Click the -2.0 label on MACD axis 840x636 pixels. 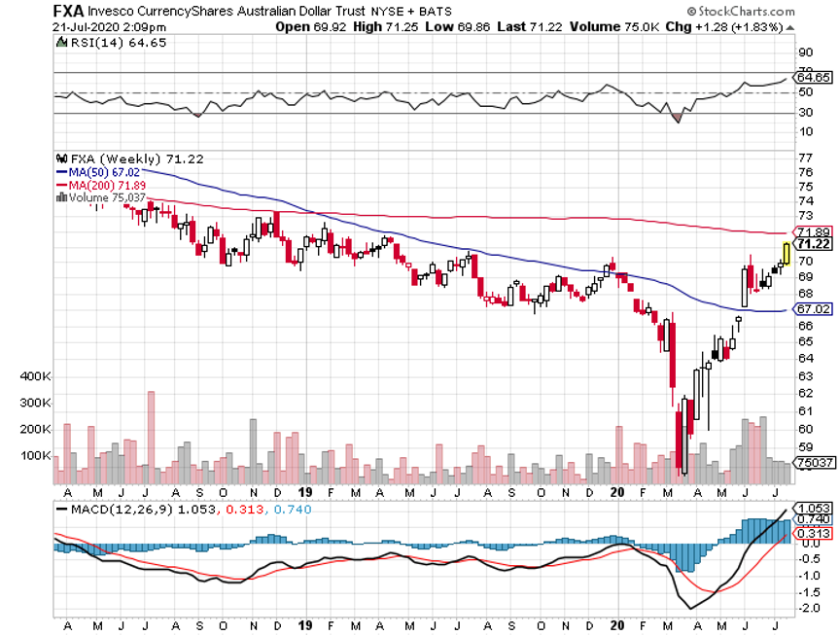[809, 608]
